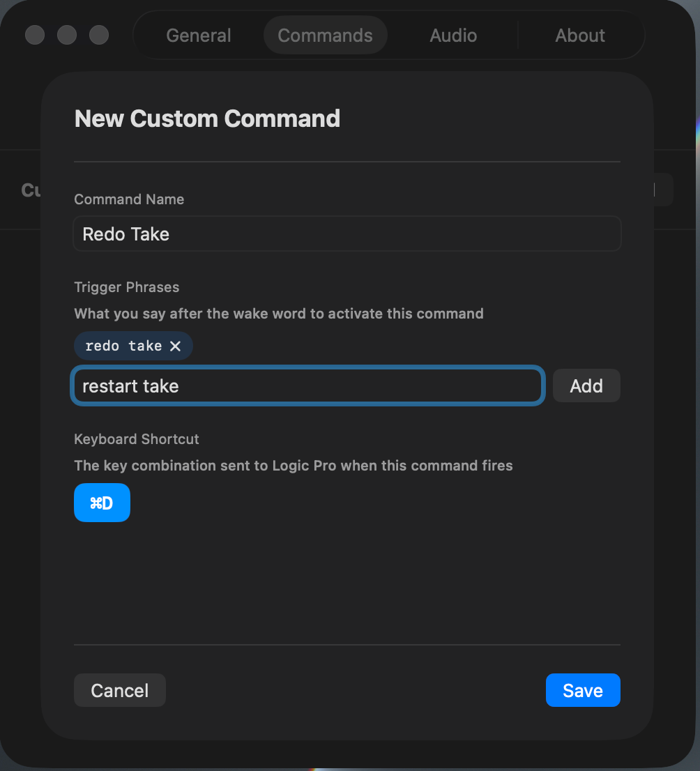700x771 pixels.
Task: Switch to the General tab
Action: (x=198, y=35)
